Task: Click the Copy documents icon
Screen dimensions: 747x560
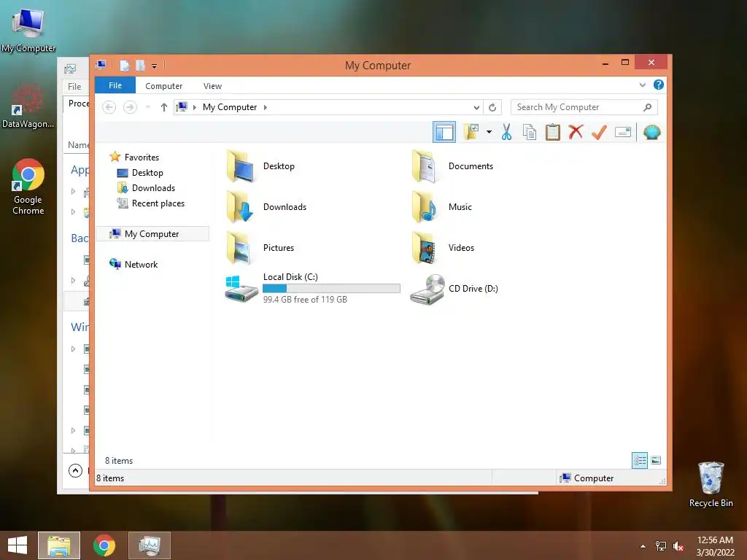Action: point(530,132)
